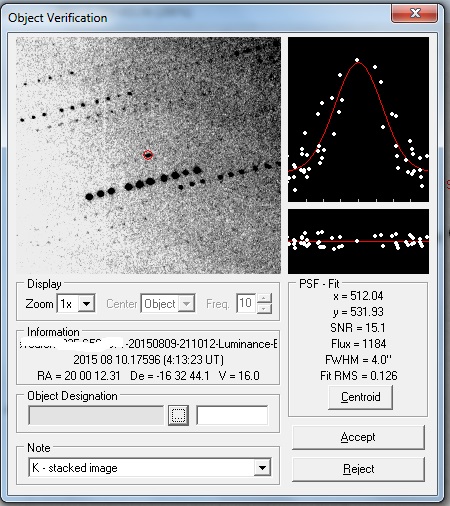The height and width of the screenshot is (506, 450).
Task: Reject the detected object
Action: point(358,469)
